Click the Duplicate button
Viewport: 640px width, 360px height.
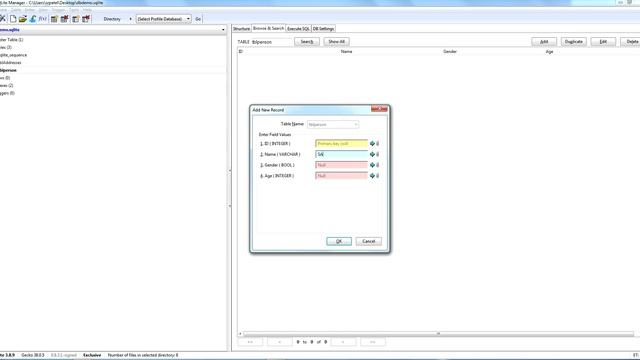coord(573,42)
